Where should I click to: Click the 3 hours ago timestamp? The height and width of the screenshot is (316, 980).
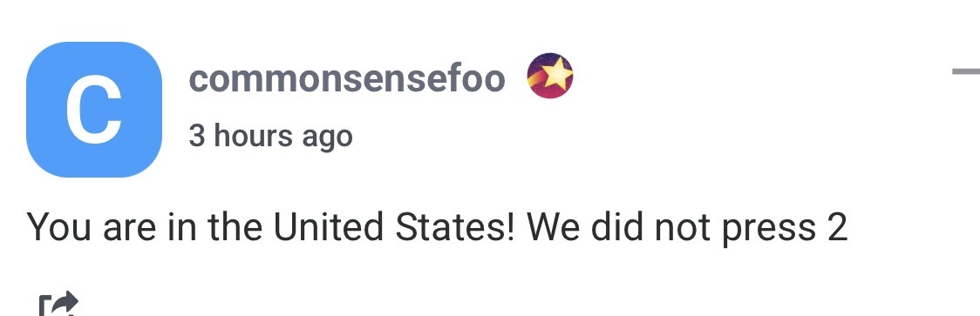click(x=270, y=136)
